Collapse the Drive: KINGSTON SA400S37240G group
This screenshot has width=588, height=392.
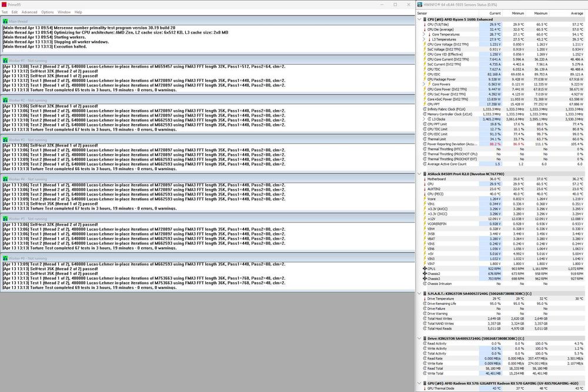419,338
